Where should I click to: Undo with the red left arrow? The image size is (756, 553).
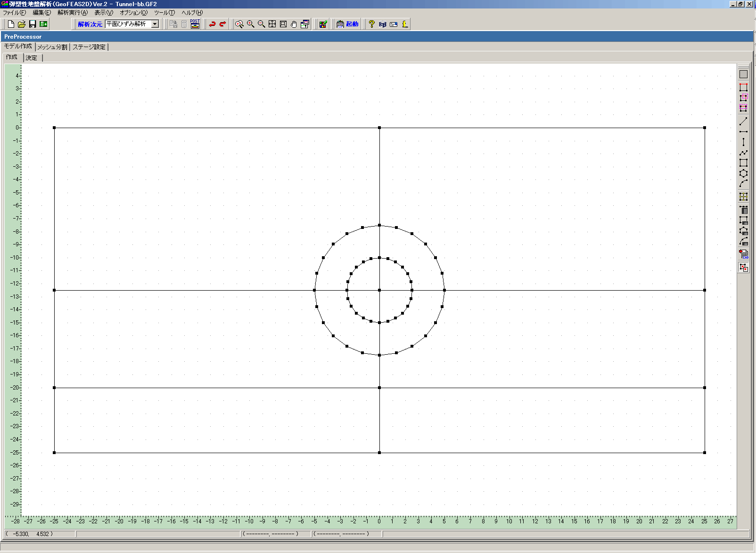click(212, 24)
